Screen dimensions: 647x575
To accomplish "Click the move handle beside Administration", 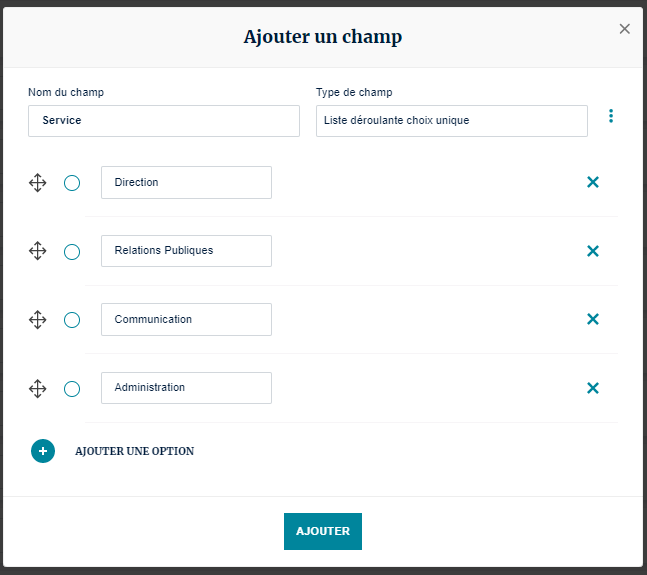I will (37, 388).
